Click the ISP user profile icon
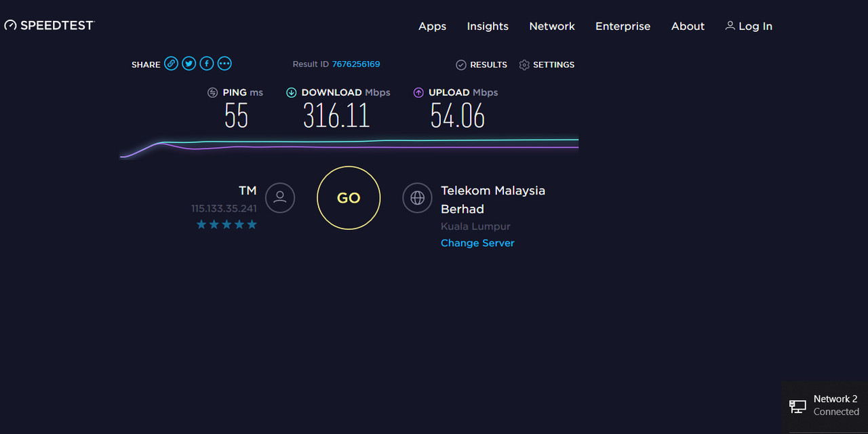 point(280,198)
